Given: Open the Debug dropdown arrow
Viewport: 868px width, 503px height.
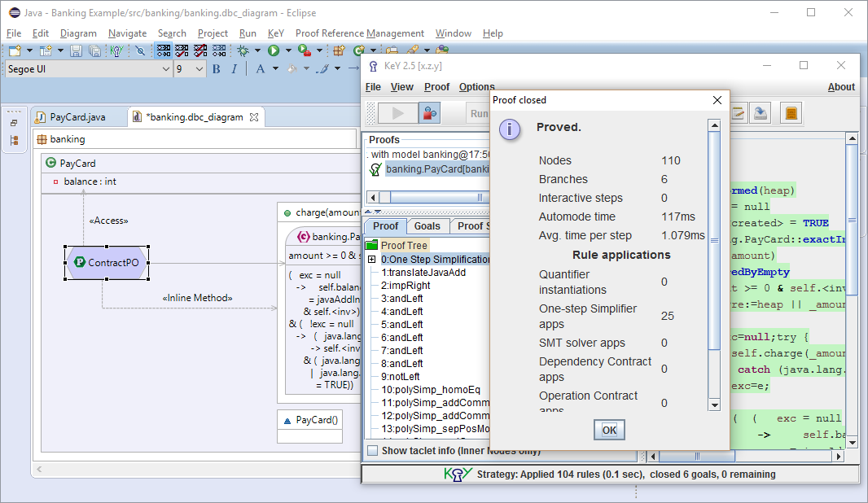Looking at the screenshot, I should (x=257, y=51).
